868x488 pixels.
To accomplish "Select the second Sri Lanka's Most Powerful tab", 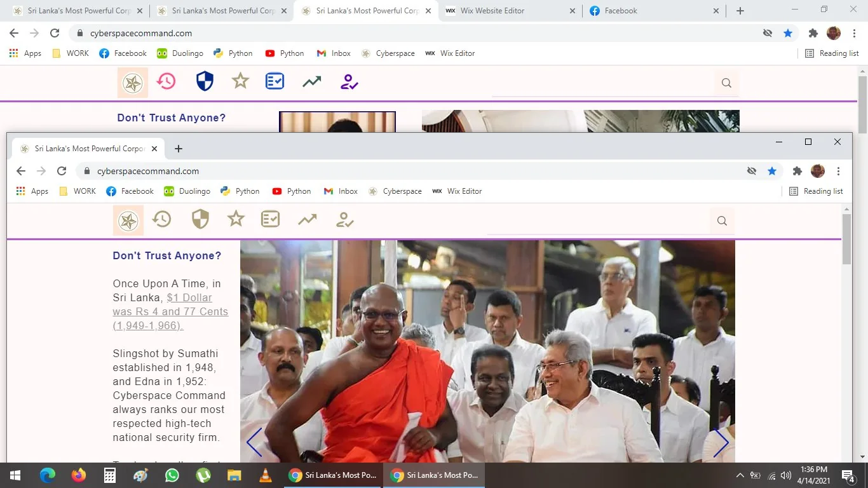I will (x=222, y=11).
